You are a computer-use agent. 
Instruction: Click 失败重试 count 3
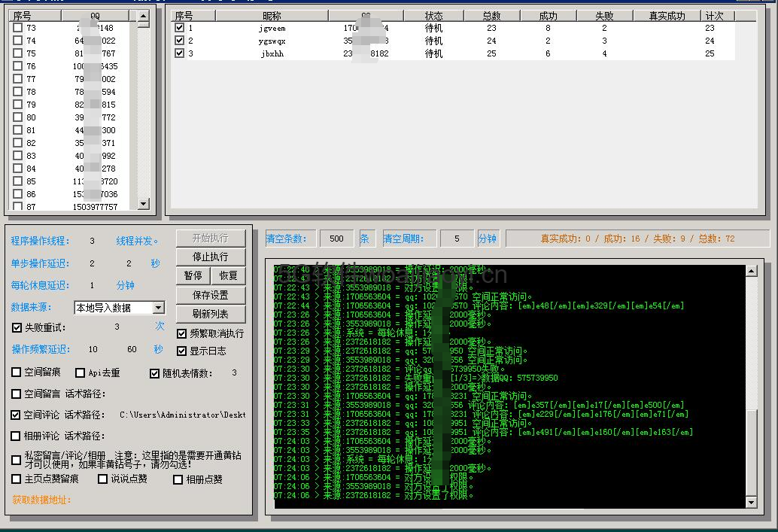[x=117, y=327]
